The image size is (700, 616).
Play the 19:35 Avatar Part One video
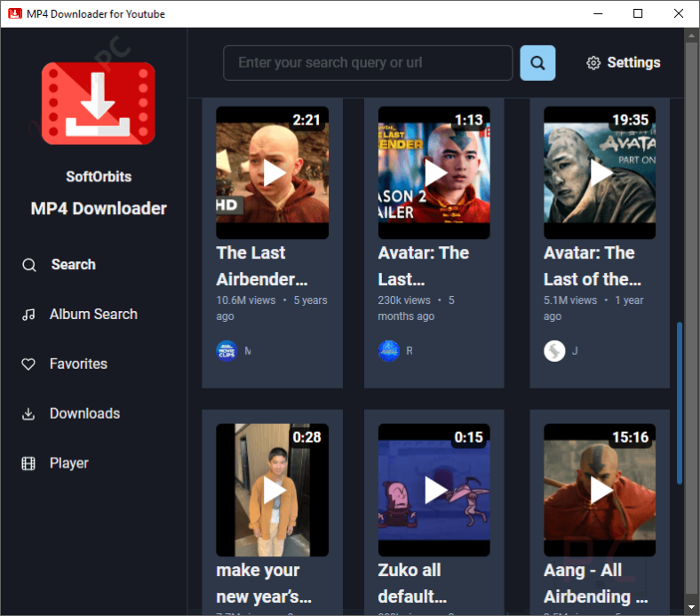point(601,172)
